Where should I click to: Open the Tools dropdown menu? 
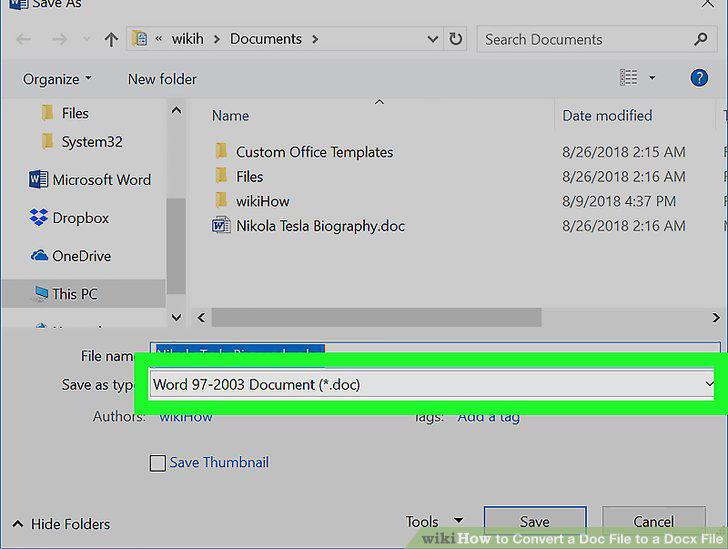point(434,522)
